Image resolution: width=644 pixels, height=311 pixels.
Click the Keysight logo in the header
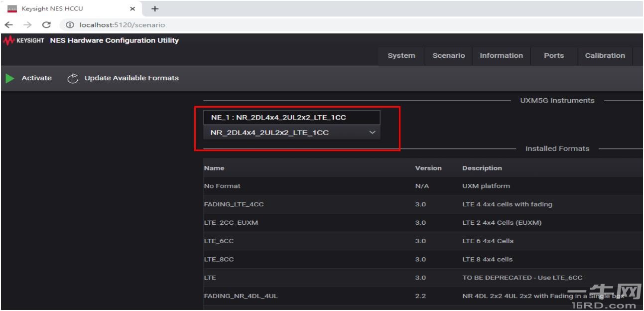23,40
